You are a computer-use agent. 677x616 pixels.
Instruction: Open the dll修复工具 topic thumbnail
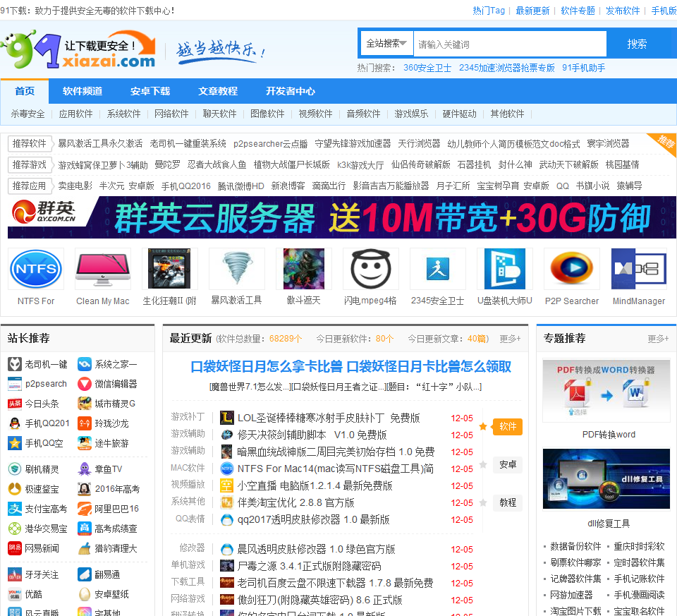pyautogui.click(x=606, y=478)
